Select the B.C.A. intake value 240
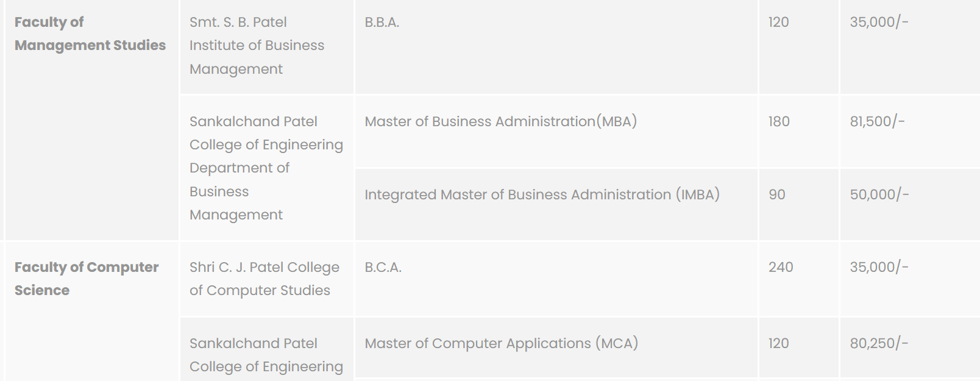Image resolution: width=980 pixels, height=381 pixels. (x=781, y=267)
